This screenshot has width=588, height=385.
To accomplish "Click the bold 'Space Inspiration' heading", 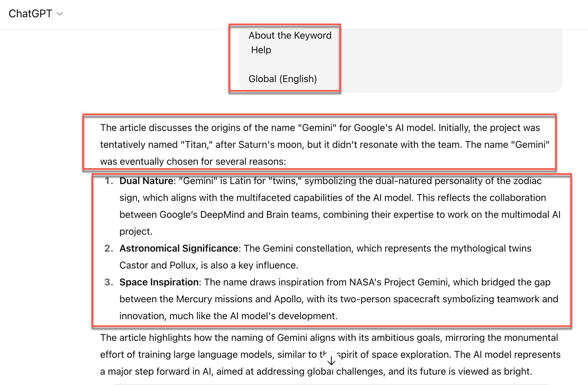I will point(159,282).
